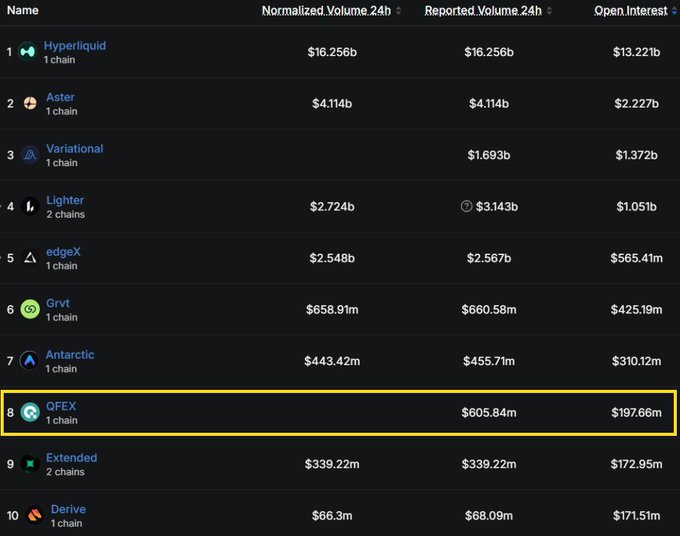Select Derive open interest $171.51m

(636, 516)
